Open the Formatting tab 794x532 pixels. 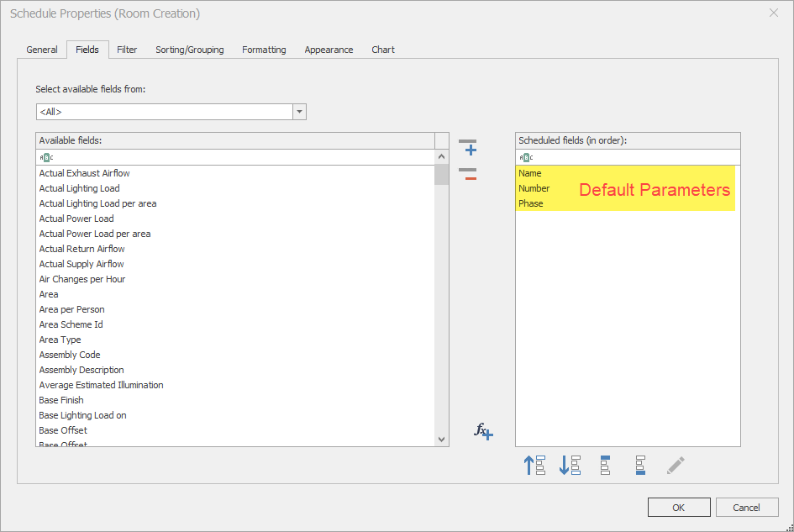[264, 50]
